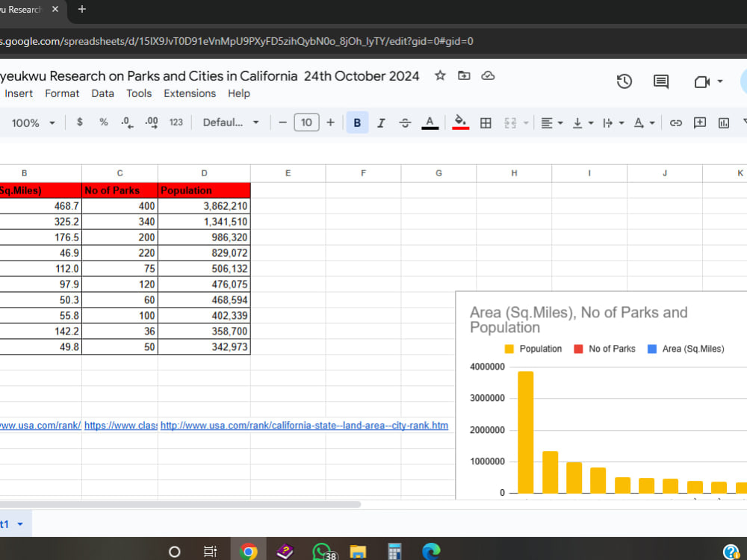Open the Tools menu
The width and height of the screenshot is (747, 560).
click(x=139, y=93)
